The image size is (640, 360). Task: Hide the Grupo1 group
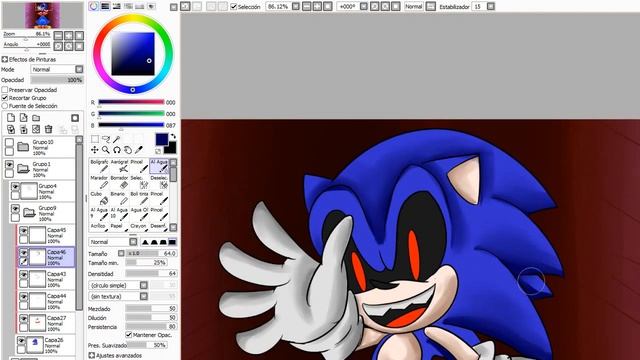tap(9, 165)
